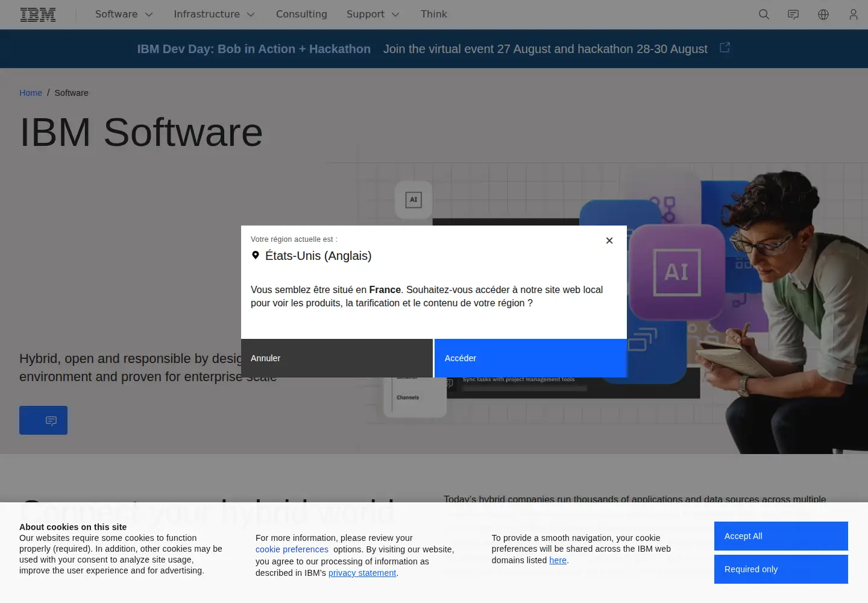Image resolution: width=868 pixels, height=603 pixels.
Task: Open the search magnifier icon
Action: coord(764,14)
